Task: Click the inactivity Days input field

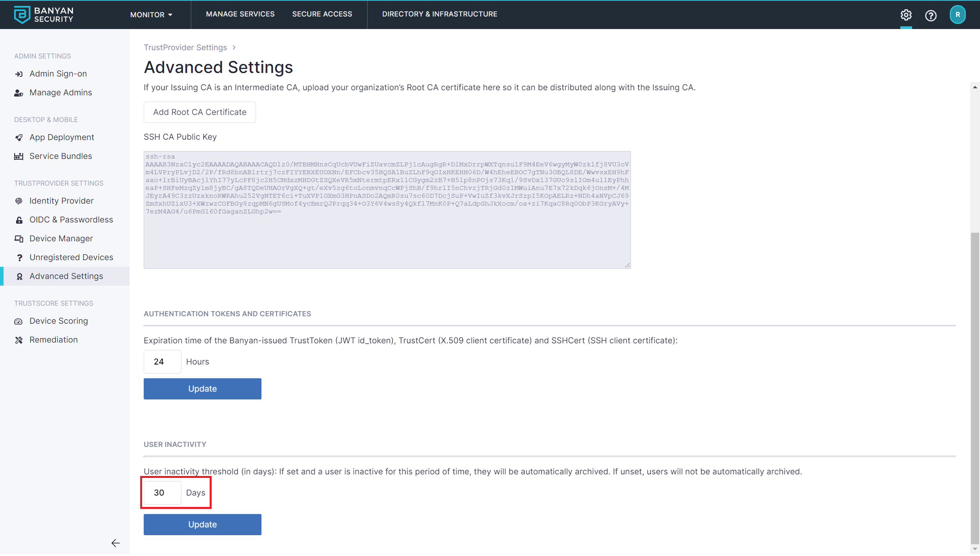Action: click(x=162, y=493)
